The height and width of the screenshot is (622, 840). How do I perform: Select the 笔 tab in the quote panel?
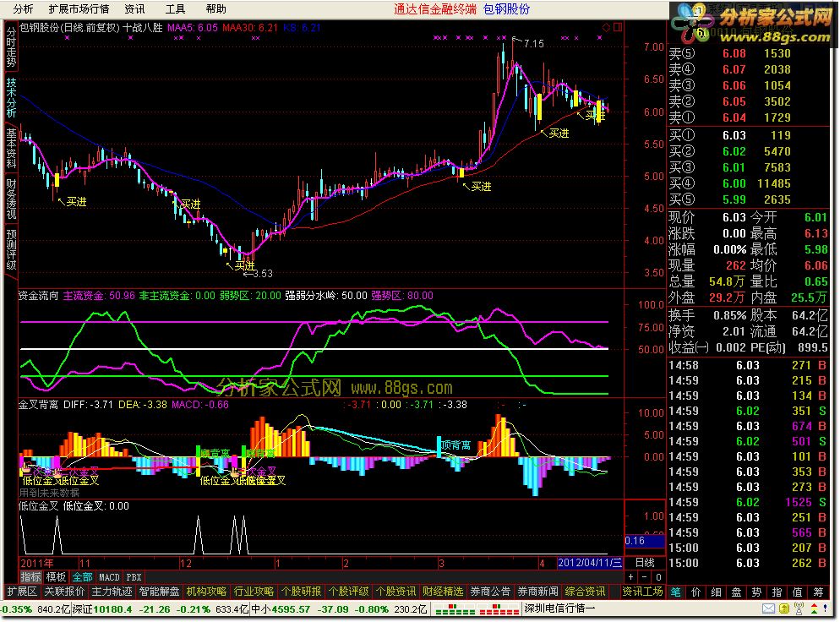[x=675, y=592]
